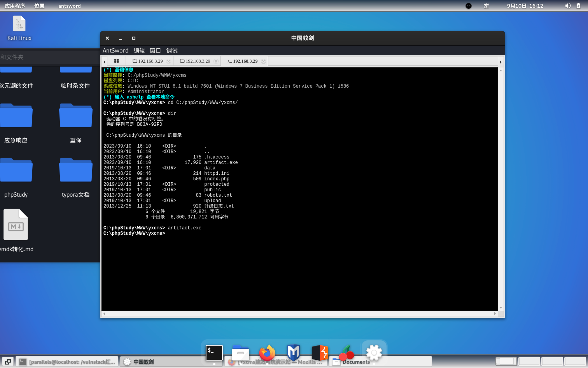Click the index.php entry in dir listing
The image size is (588, 368).
[x=216, y=179]
